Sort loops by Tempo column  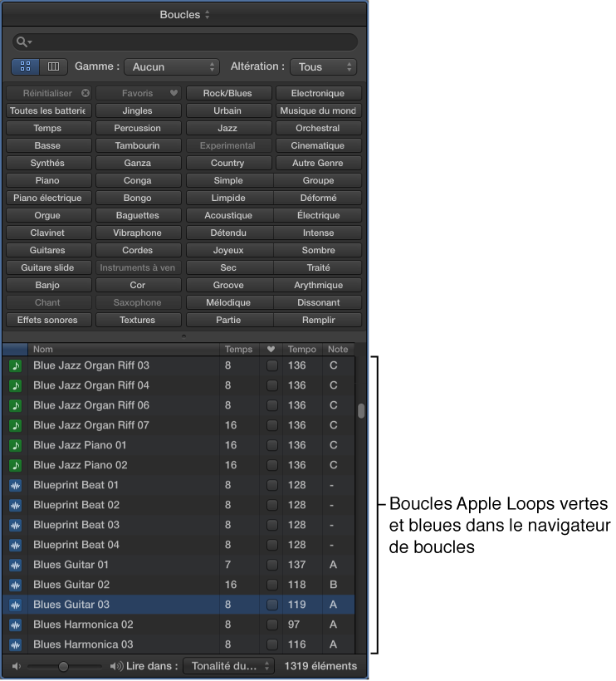point(302,350)
